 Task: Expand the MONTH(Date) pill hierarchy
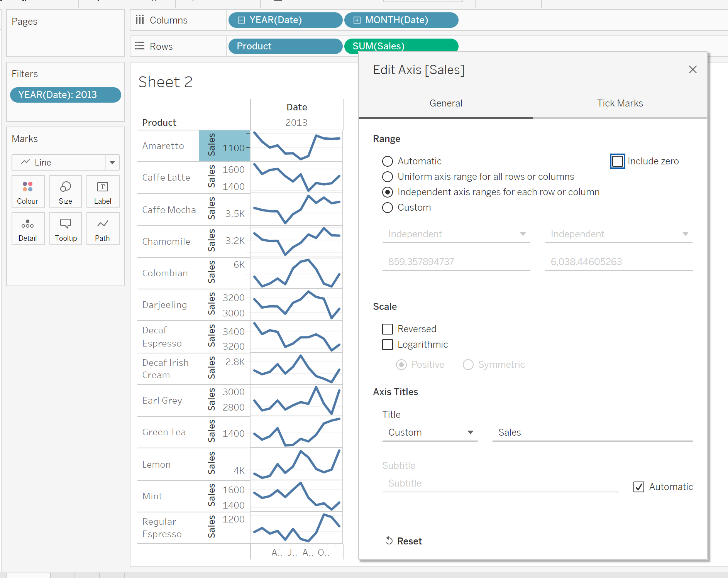tap(357, 20)
